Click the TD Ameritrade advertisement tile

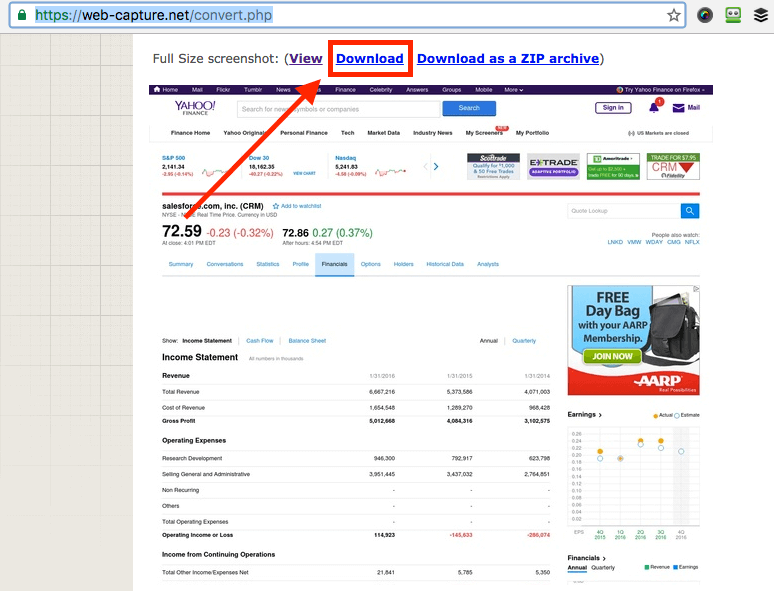point(613,166)
